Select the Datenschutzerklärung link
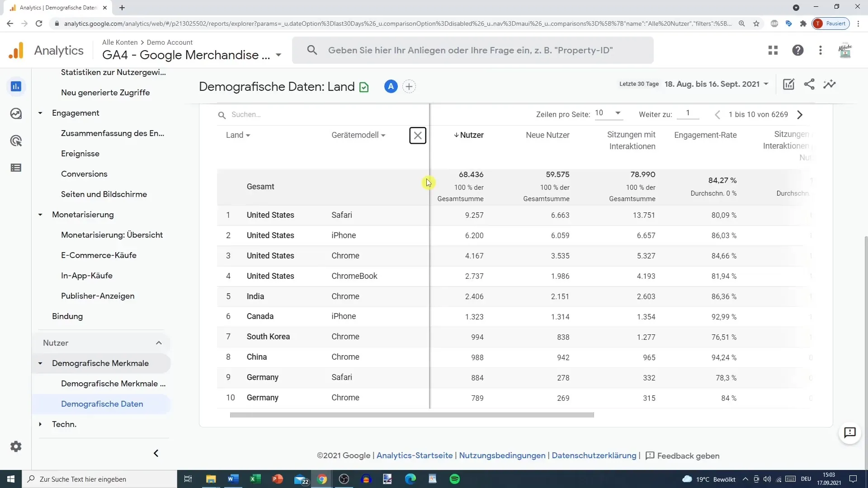Image resolution: width=868 pixels, height=488 pixels. pos(594,455)
